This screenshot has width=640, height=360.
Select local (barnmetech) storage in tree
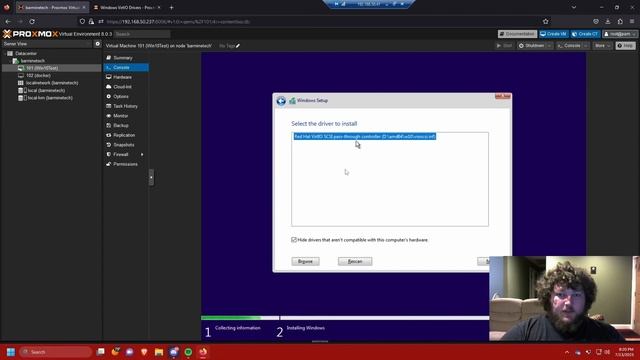pos(51,90)
